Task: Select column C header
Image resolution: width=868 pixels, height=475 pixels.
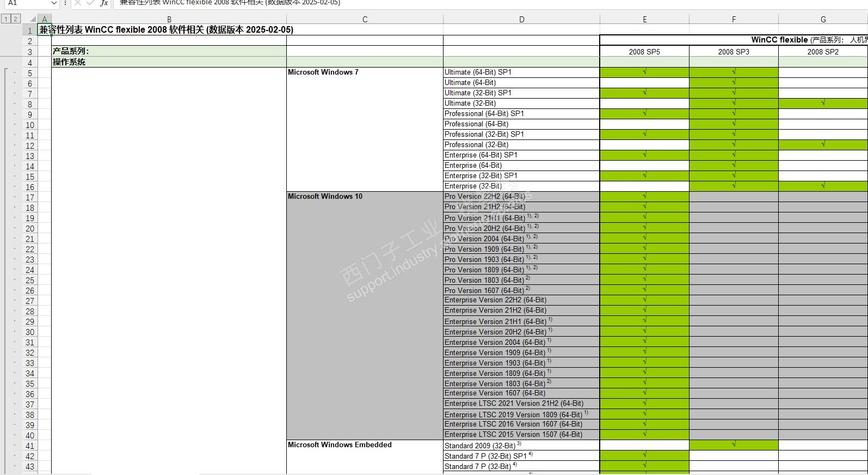Action: 365,20
